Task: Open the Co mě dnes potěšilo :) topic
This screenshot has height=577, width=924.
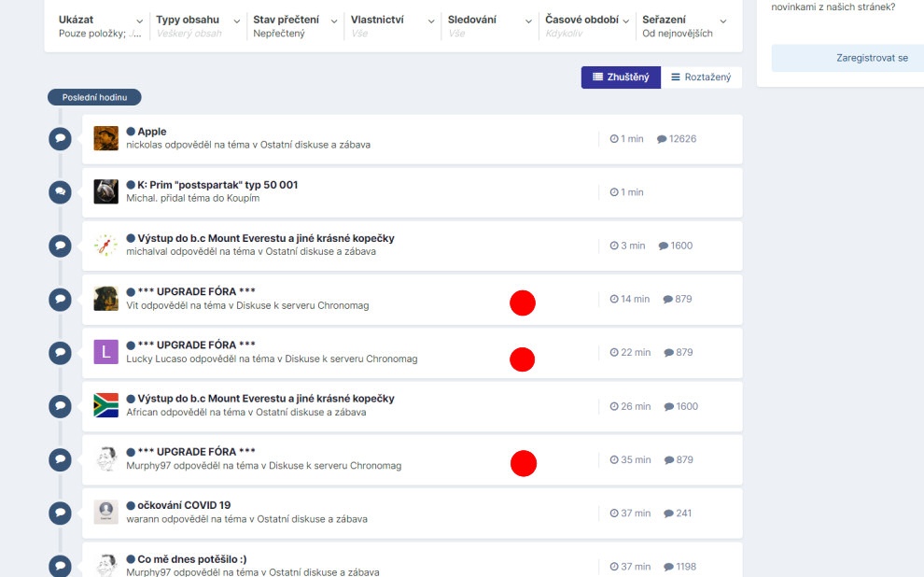Action: [192, 559]
